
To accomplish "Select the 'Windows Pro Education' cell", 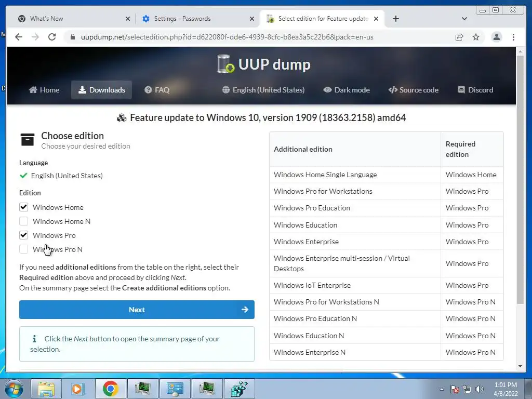I will click(x=355, y=208).
